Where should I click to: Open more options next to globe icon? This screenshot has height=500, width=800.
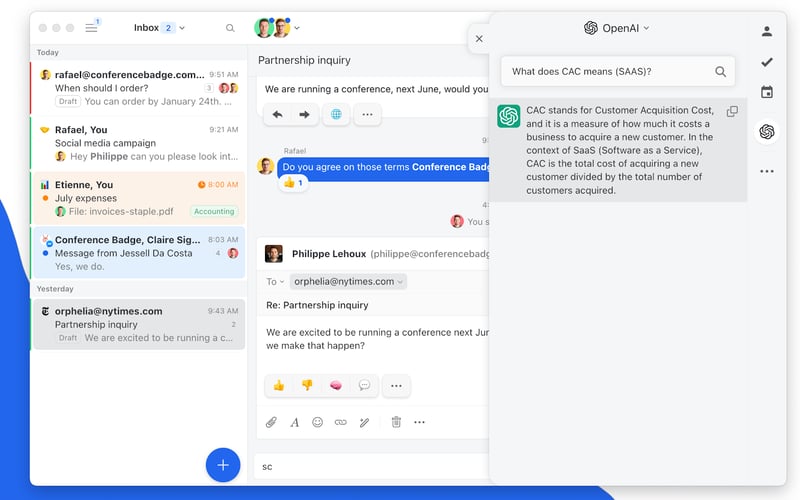coord(367,114)
